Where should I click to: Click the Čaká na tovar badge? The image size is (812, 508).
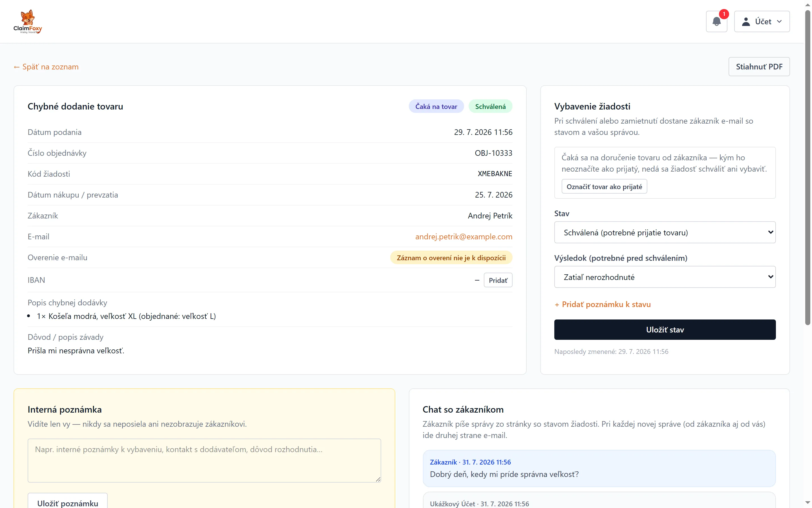436,106
